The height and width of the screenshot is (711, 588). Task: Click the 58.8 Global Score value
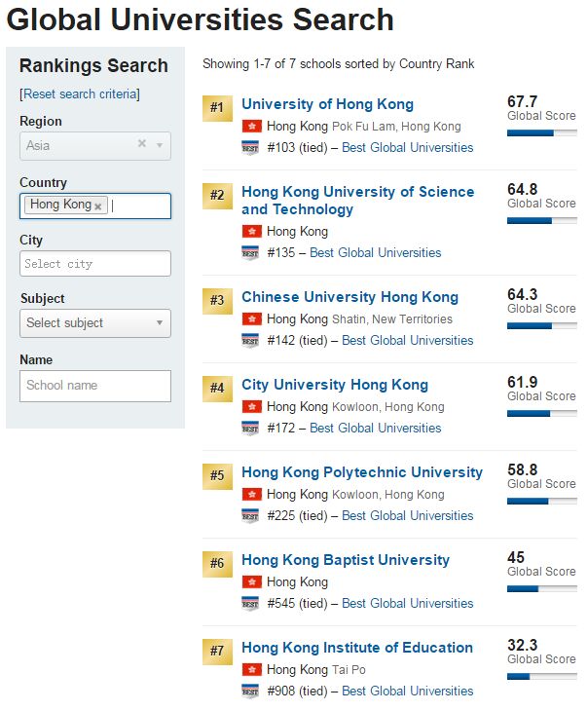point(522,469)
